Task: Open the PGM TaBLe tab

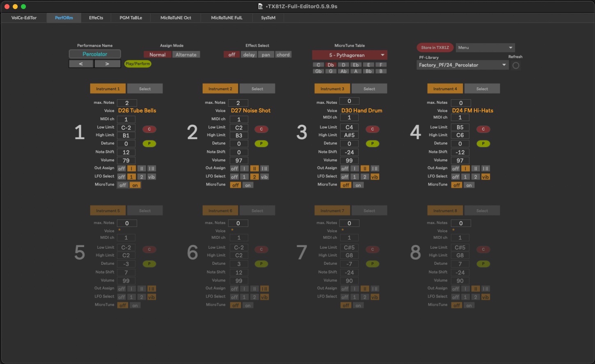Action: pos(130,18)
